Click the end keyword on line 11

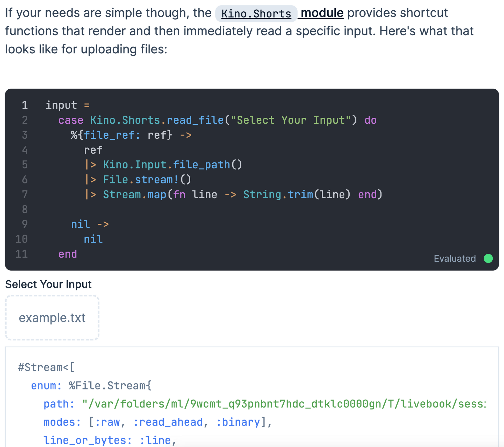[68, 254]
